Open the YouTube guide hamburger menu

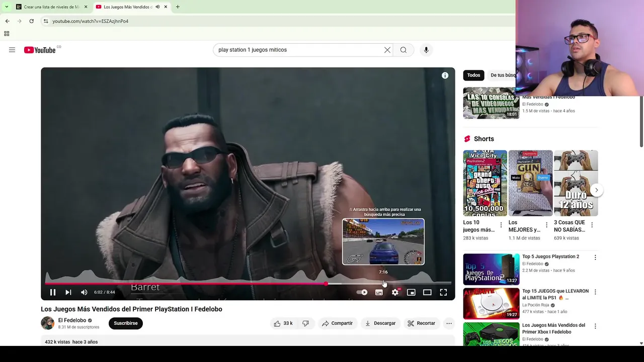tap(12, 50)
